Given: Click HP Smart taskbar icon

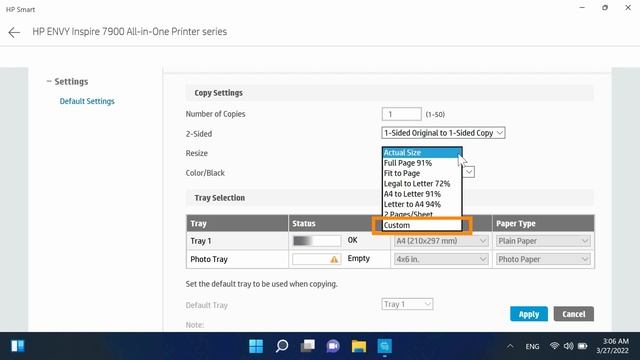Looking at the screenshot, I should point(384,346).
